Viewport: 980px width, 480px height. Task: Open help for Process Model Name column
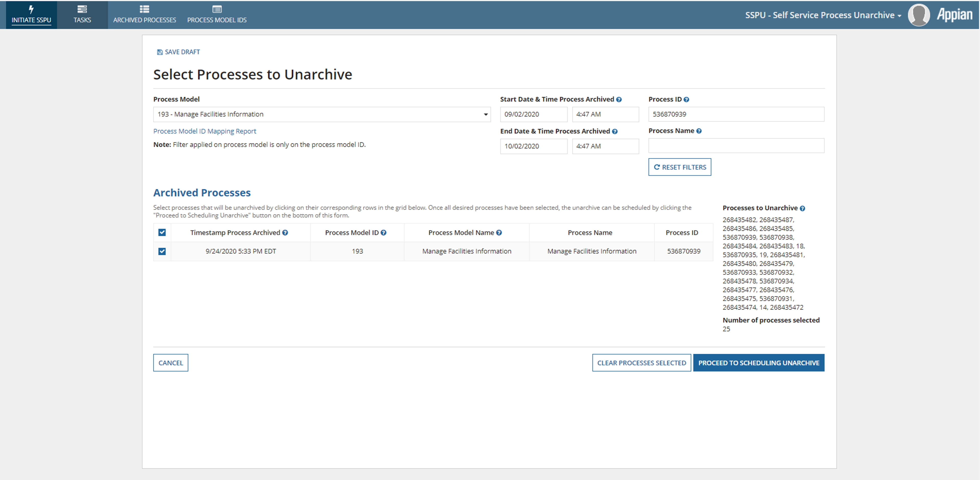pyautogui.click(x=499, y=233)
